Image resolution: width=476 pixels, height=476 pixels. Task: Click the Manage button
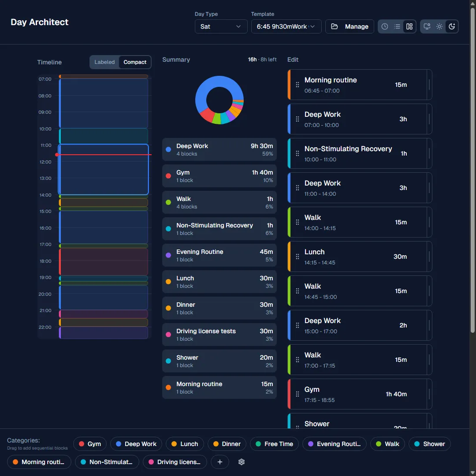pyautogui.click(x=350, y=26)
